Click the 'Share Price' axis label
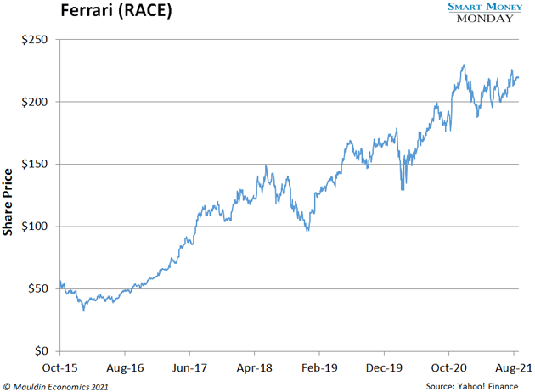Screen dimensions: 535x392 click(8, 202)
